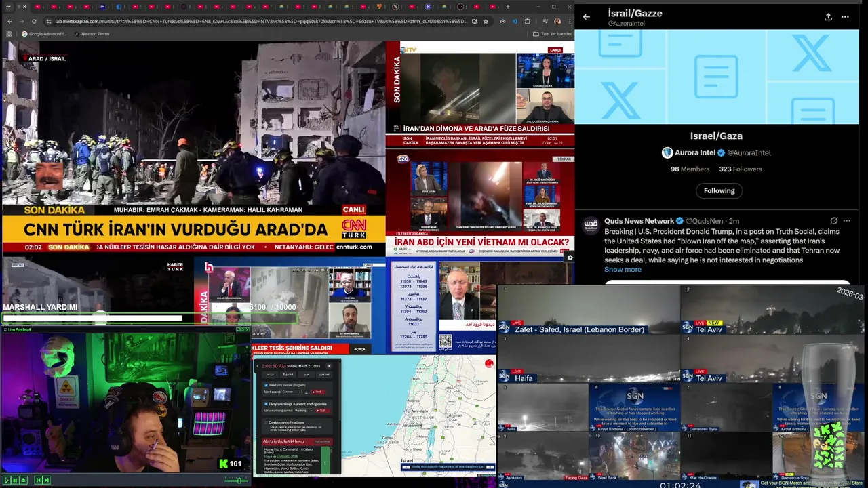Switch alert panel language to Español
868x488 pixels.
(288, 375)
